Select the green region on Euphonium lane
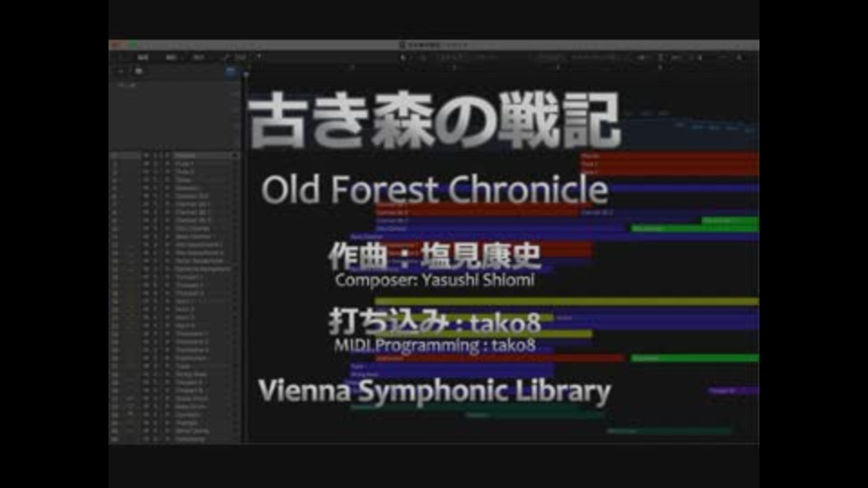The image size is (868, 488). pos(694,358)
